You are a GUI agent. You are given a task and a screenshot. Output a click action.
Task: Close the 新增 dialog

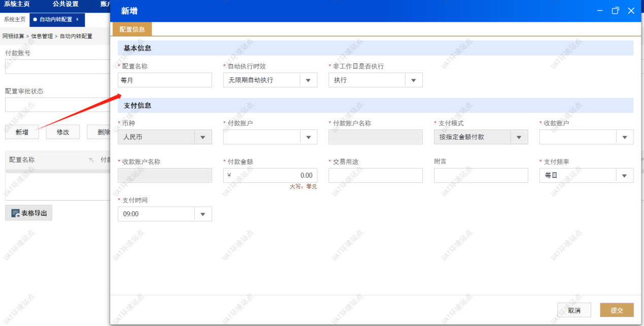pos(631,11)
